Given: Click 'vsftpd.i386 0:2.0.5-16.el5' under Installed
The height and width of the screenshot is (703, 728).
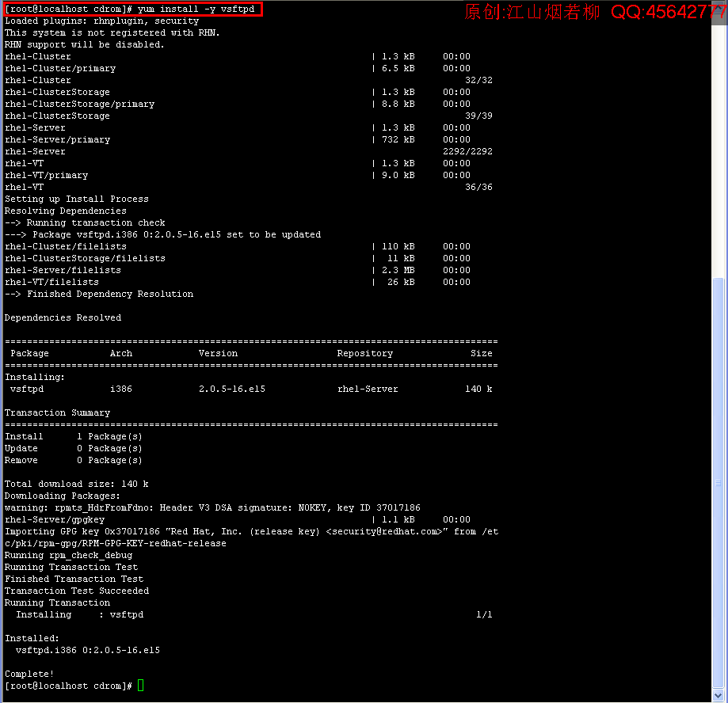Looking at the screenshot, I should click(x=88, y=651).
